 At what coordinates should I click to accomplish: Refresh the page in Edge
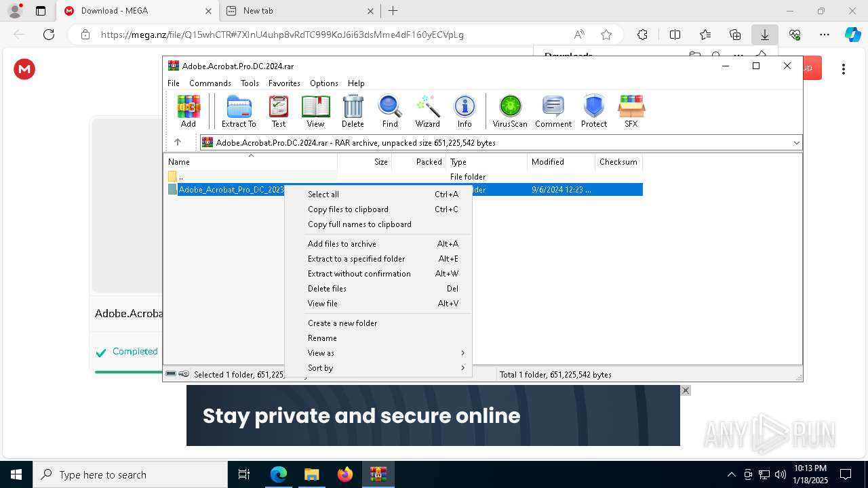pos(49,35)
